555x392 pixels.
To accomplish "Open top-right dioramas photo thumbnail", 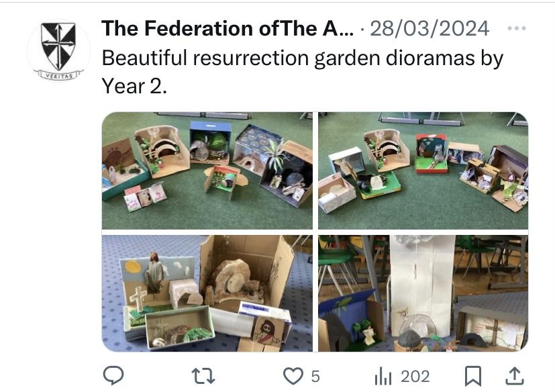I will [423, 170].
